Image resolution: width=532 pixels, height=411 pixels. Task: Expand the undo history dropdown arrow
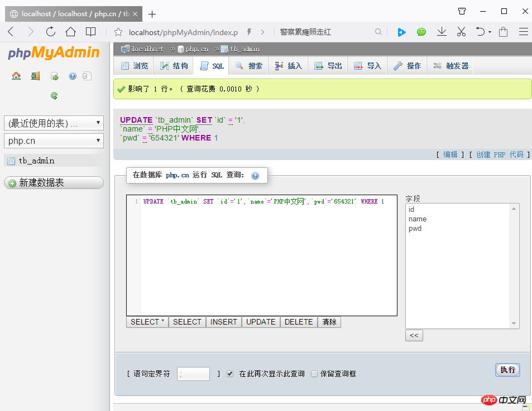click(490, 32)
